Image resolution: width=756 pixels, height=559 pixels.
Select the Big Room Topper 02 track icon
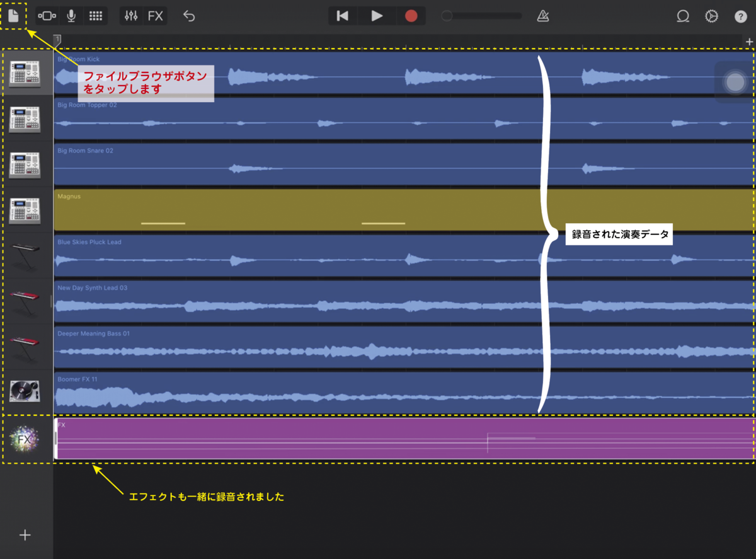pos(25,119)
